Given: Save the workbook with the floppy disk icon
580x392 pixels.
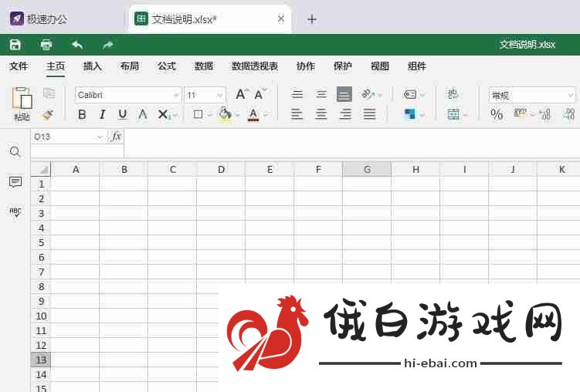Looking at the screenshot, I should tap(15, 45).
